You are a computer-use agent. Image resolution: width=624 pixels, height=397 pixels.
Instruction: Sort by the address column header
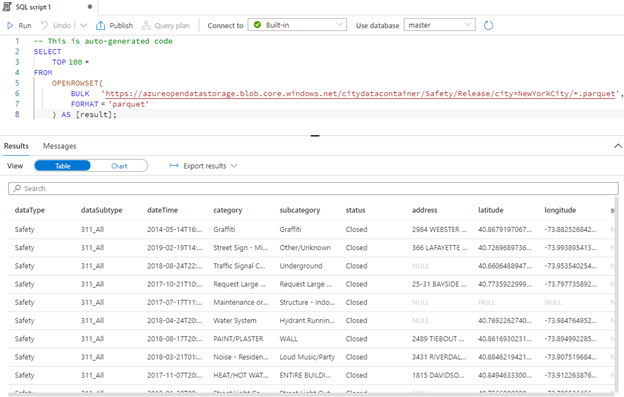(x=425, y=210)
